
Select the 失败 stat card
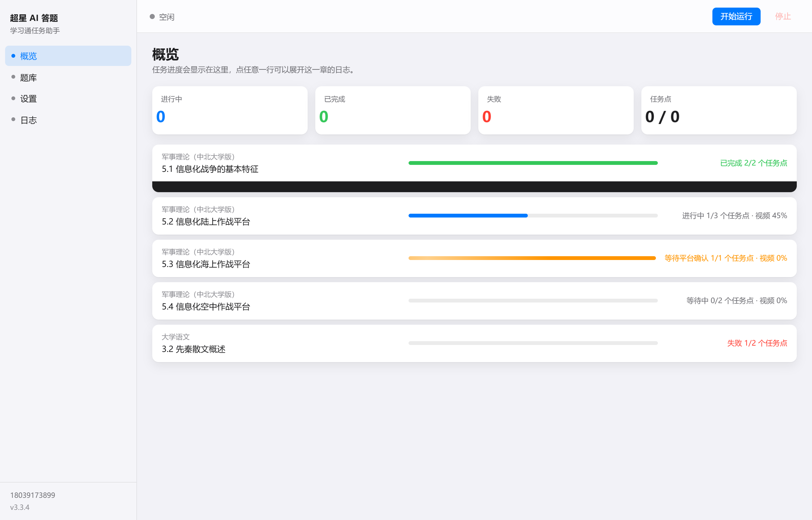pyautogui.click(x=556, y=110)
